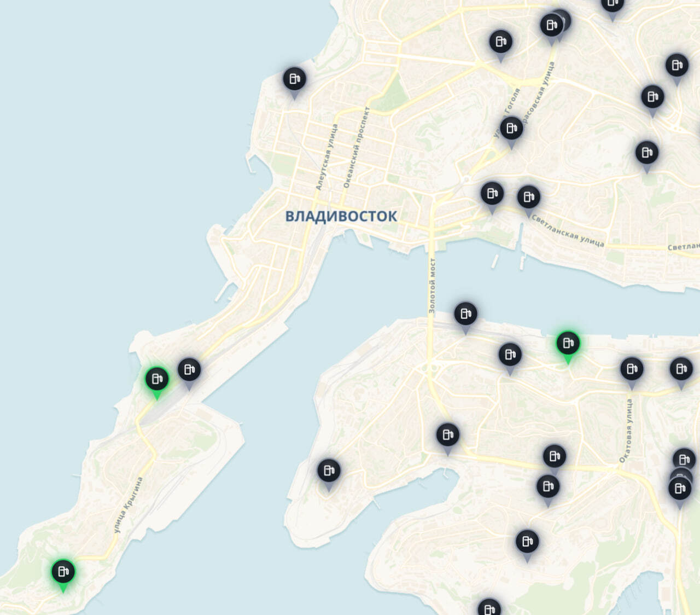Click the station marker southwest of the Золотой мост interchange
Image resolution: width=700 pixels, height=615 pixels.
coord(448,436)
